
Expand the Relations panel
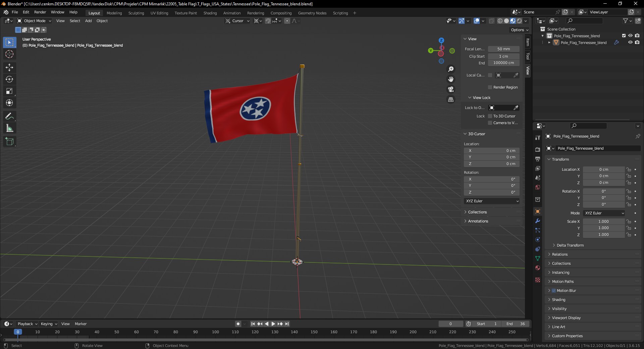(x=560, y=254)
